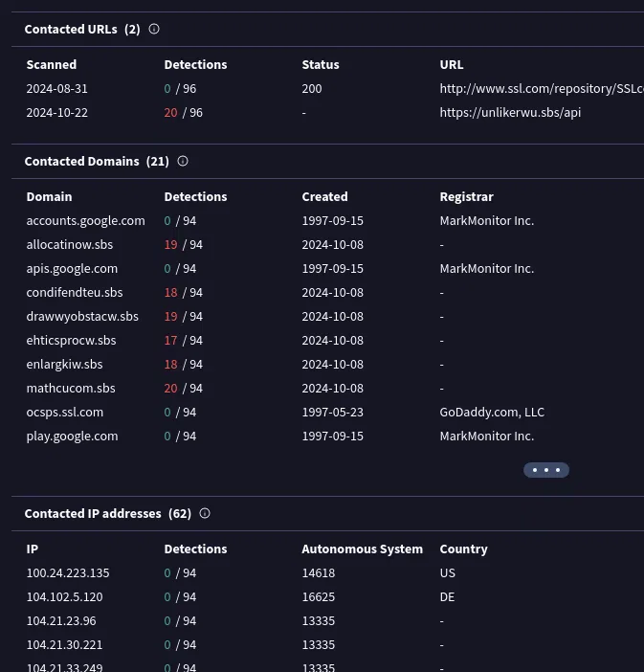Click the Contacted URLs section header
This screenshot has height=672, width=644.
pos(82,29)
